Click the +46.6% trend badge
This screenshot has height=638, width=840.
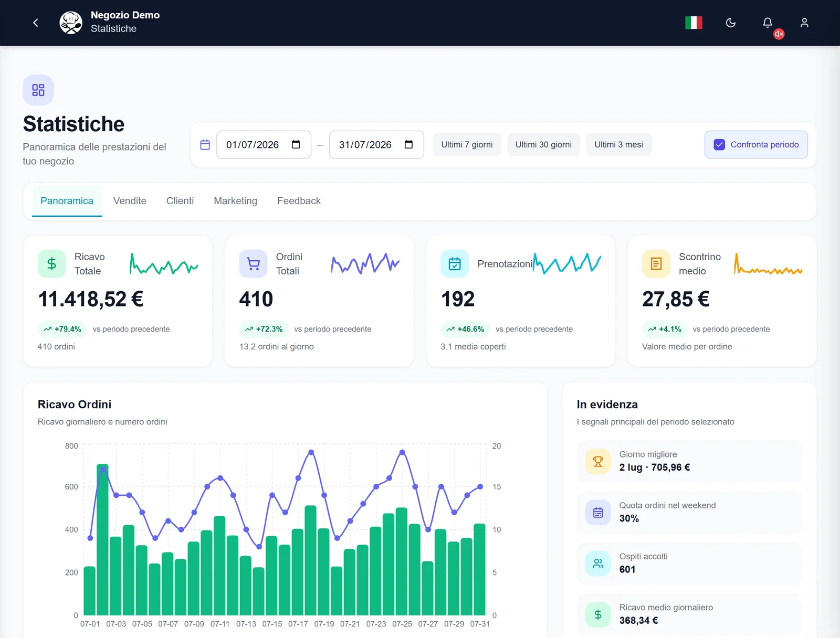coord(465,329)
